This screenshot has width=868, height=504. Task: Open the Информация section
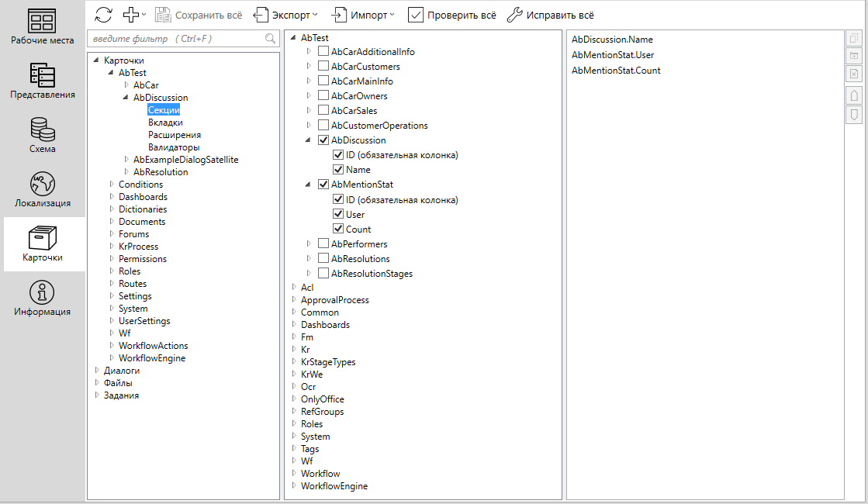click(42, 299)
